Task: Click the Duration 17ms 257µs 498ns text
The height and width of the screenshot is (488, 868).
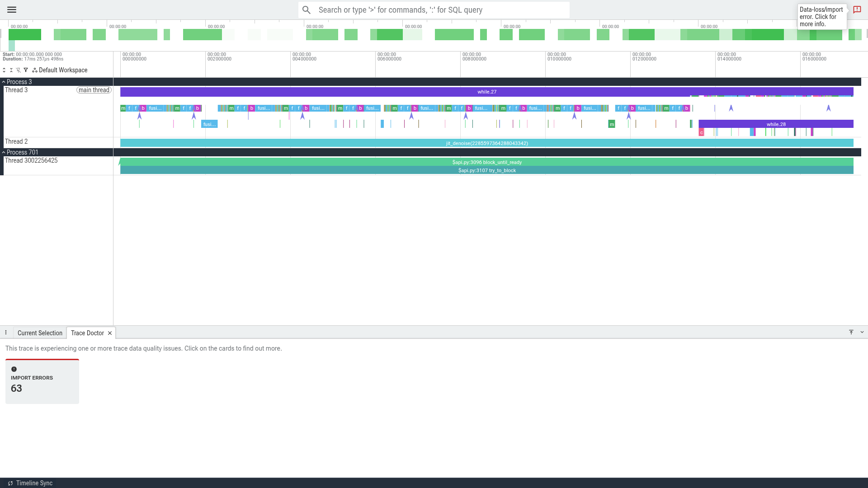Action: (33, 59)
